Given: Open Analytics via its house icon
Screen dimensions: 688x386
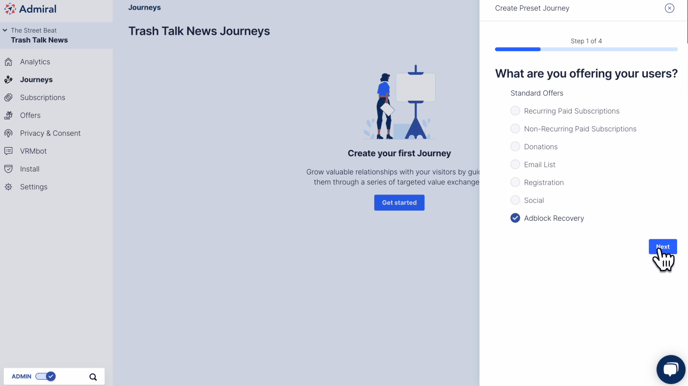Looking at the screenshot, I should 8,62.
